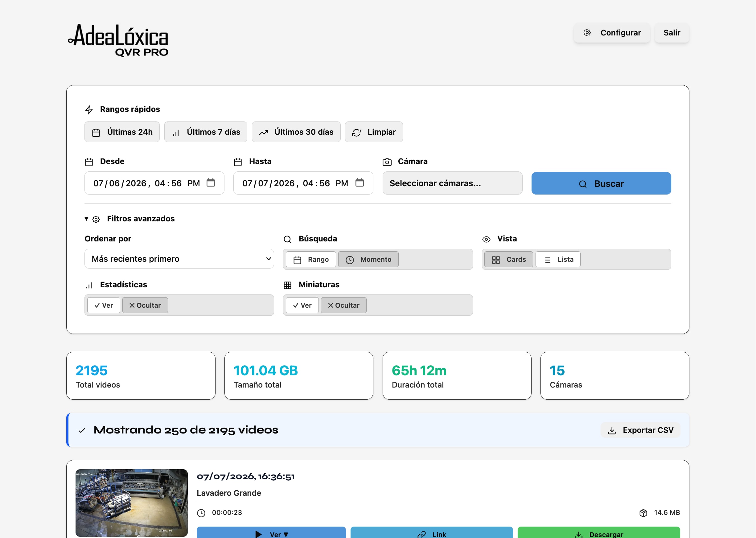
Task: Switch to Cards view
Action: [508, 259]
